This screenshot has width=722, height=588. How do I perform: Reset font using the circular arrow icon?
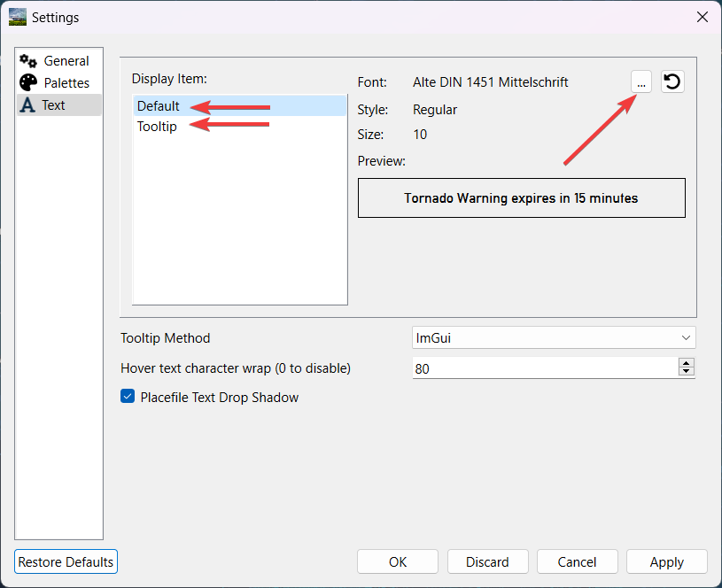(x=672, y=82)
